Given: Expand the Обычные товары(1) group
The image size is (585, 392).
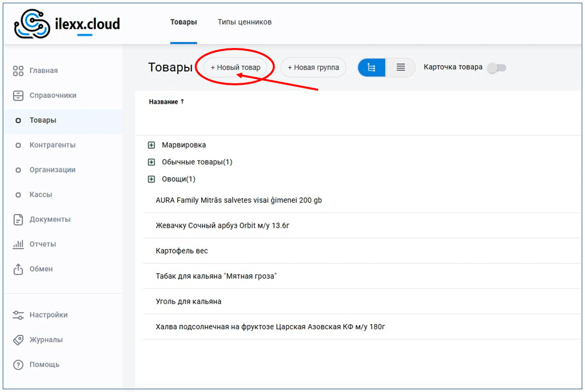Looking at the screenshot, I should 152,162.
